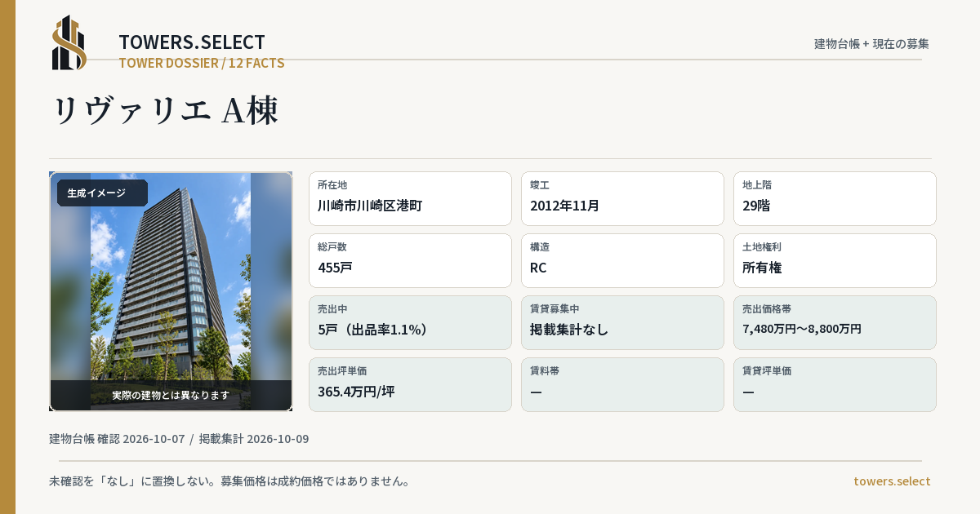Open the towers.select footer link
Image resolution: width=980 pixels, height=514 pixels.
[x=892, y=481]
